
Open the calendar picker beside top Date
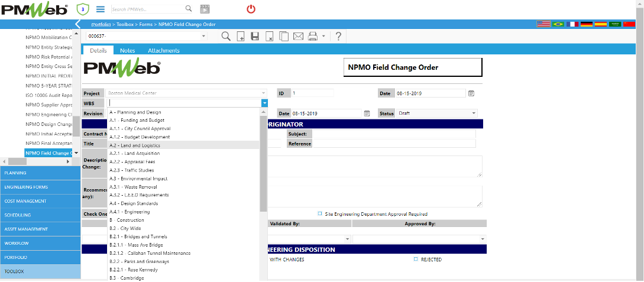coord(471,93)
